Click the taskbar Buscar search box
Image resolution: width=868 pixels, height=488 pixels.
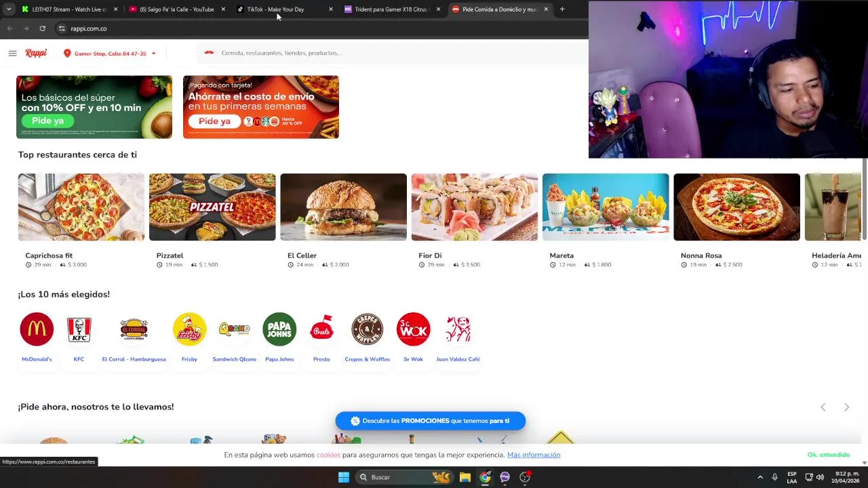(x=404, y=477)
